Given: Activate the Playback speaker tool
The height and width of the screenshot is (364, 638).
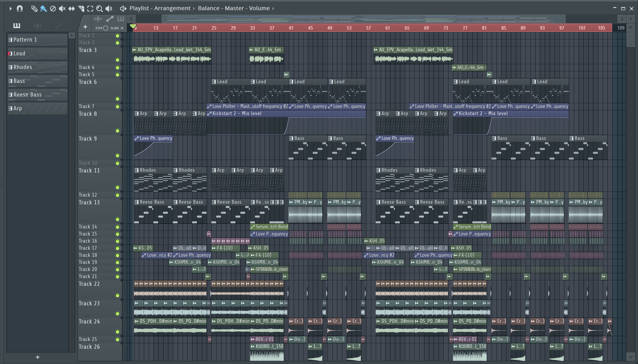Looking at the screenshot, I should tap(109, 8).
